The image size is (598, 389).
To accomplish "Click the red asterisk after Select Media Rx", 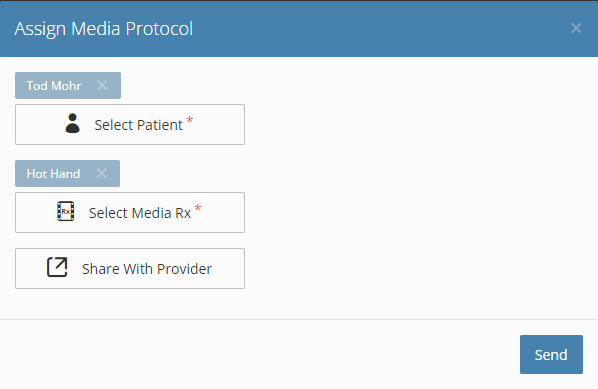I will click(x=198, y=209).
